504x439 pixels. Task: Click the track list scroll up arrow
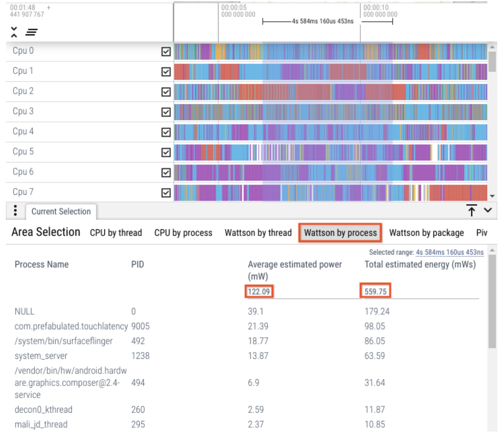492,47
